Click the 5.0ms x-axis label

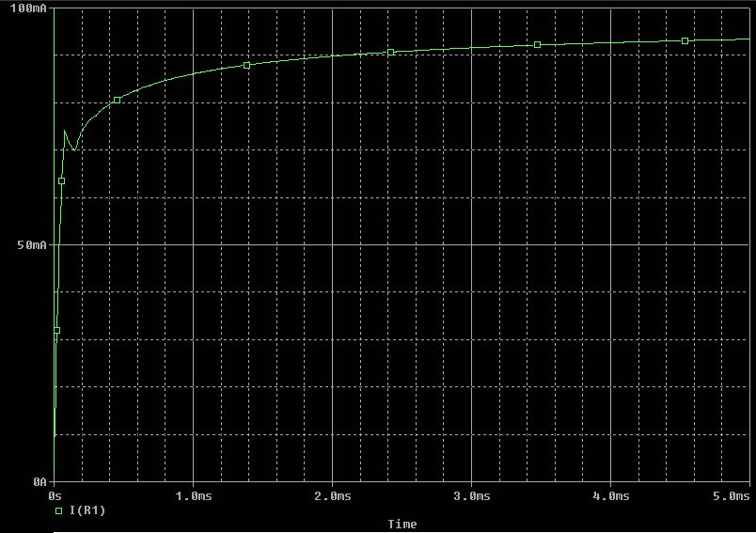pyautogui.click(x=731, y=496)
